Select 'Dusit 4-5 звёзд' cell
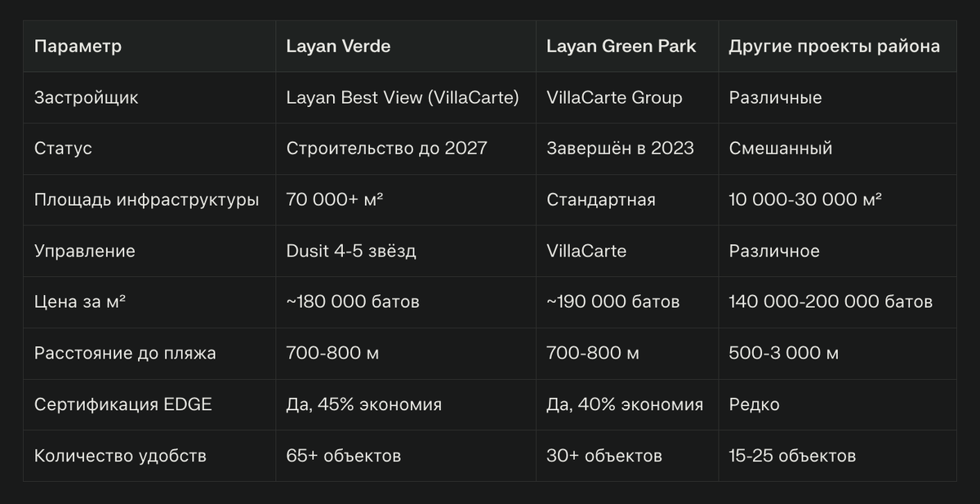The height and width of the screenshot is (504, 980). point(351,252)
